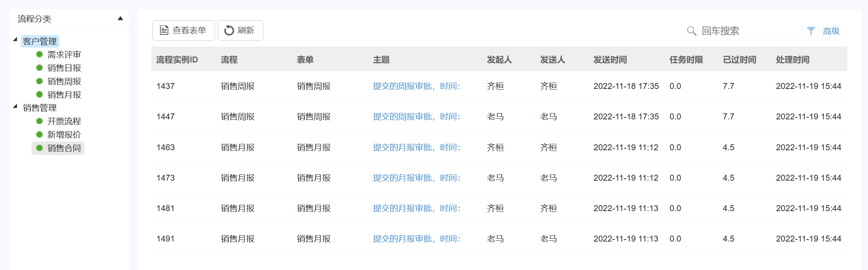Screen dimensions: 868x270
Task: Select 新增报价 in the tree
Action: coord(64,135)
